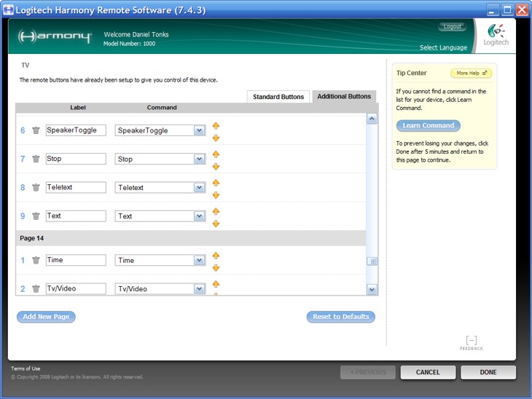Click the Learn Command button
The height and width of the screenshot is (399, 532).
tap(429, 125)
